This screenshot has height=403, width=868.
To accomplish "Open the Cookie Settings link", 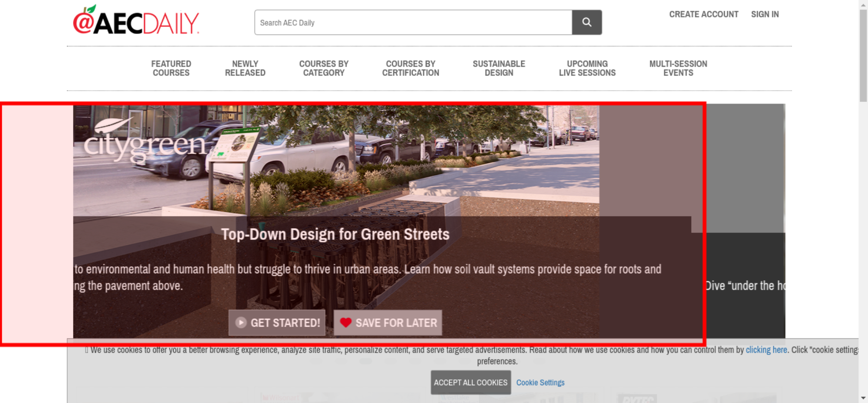I will click(x=540, y=383).
